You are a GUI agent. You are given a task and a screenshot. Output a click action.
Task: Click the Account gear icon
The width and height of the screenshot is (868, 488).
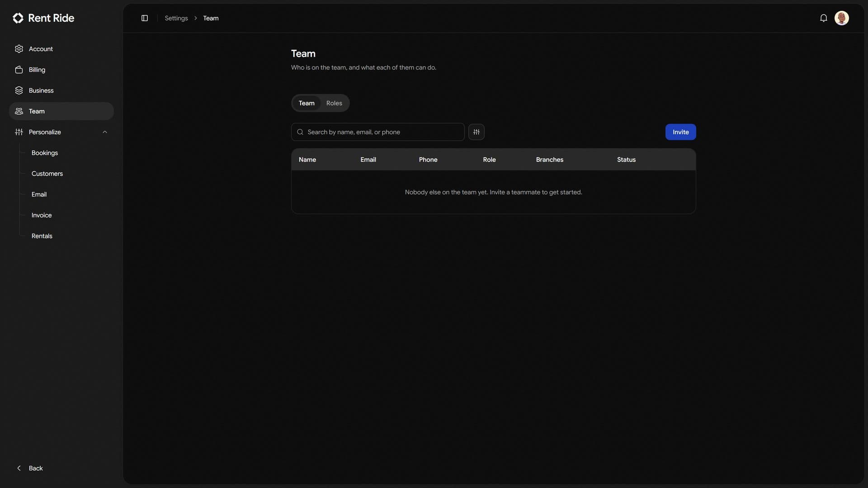coord(19,49)
